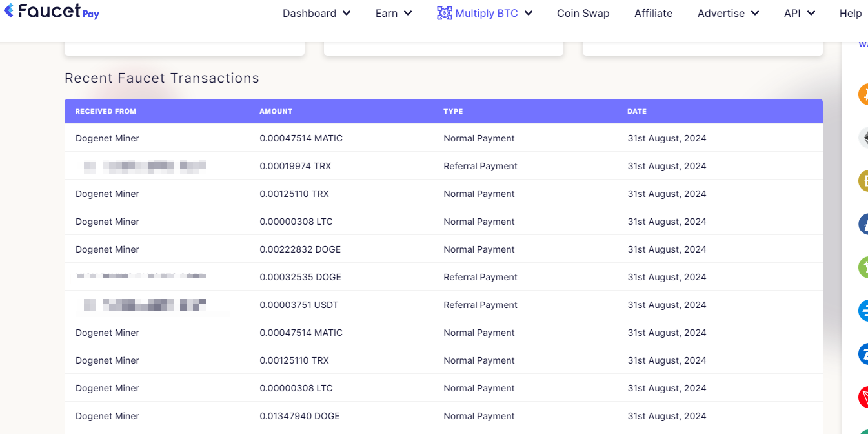Select the 0.00003751 USDT amount
Image resolution: width=868 pixels, height=434 pixels.
pos(299,305)
